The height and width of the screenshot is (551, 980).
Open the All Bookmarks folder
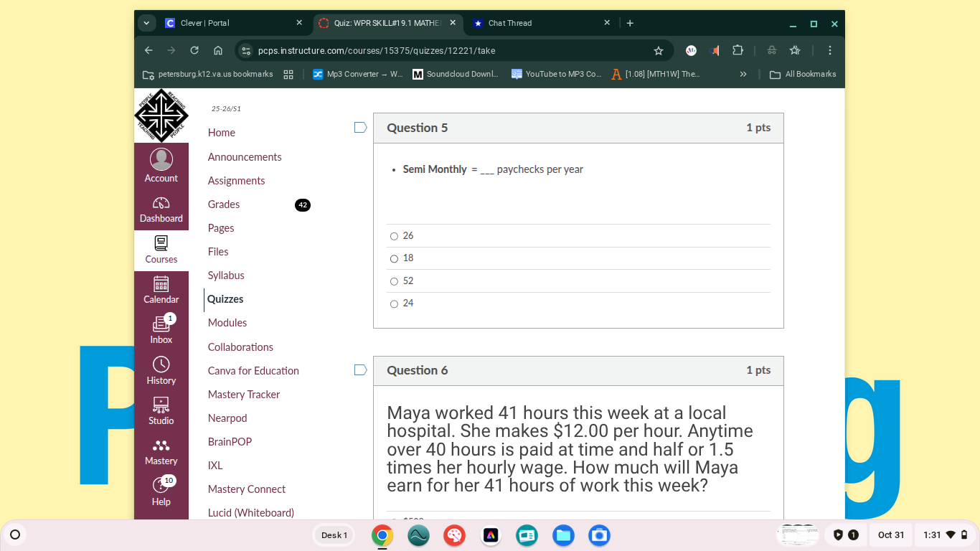803,74
